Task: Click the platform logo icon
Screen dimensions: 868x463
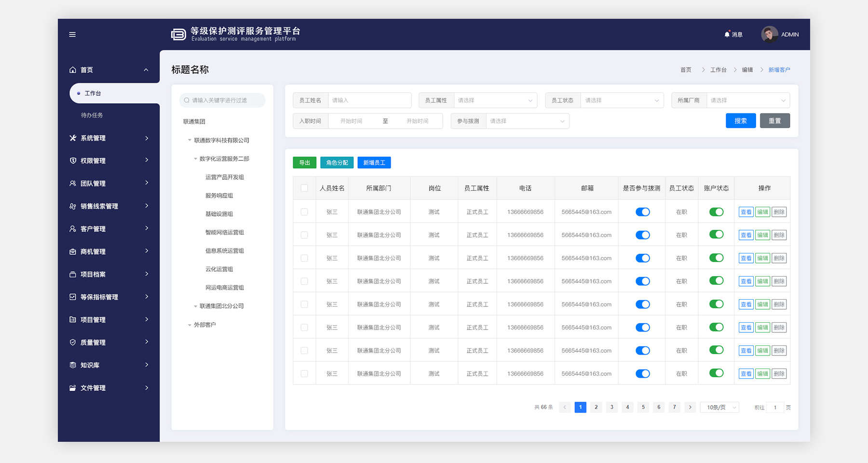Action: click(x=178, y=34)
